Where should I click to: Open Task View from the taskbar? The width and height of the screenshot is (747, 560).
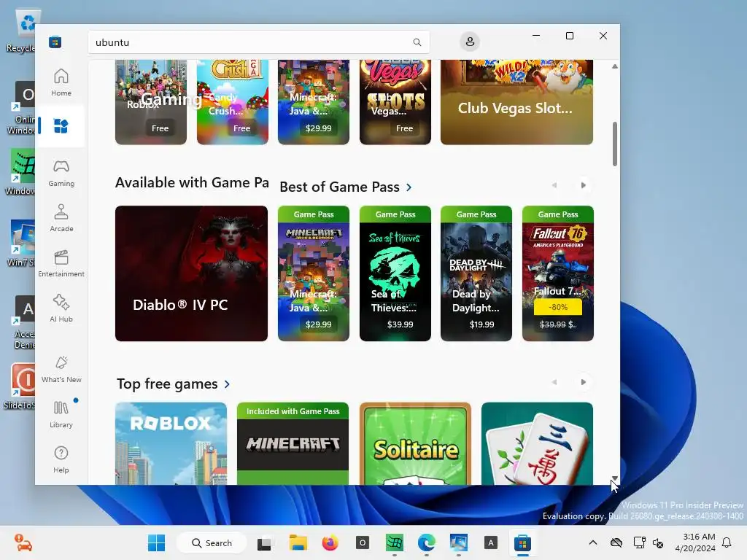pyautogui.click(x=264, y=543)
